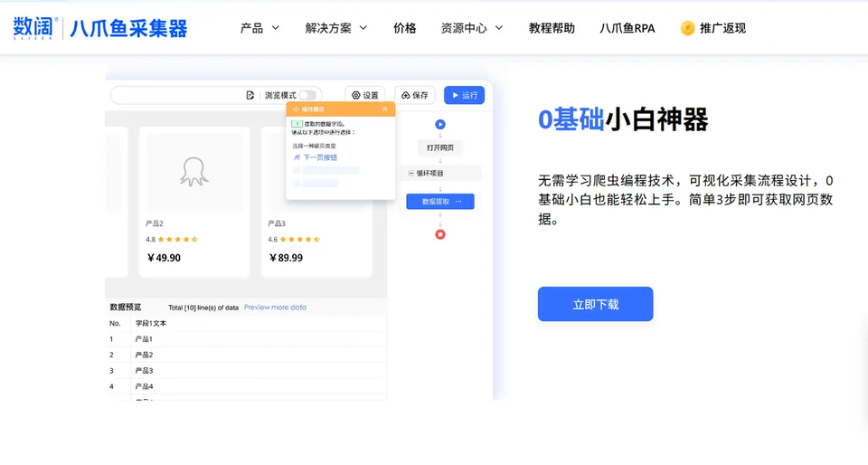Collapse the 操作提示 panel chevron
The height and width of the screenshot is (465, 868).
click(x=385, y=109)
